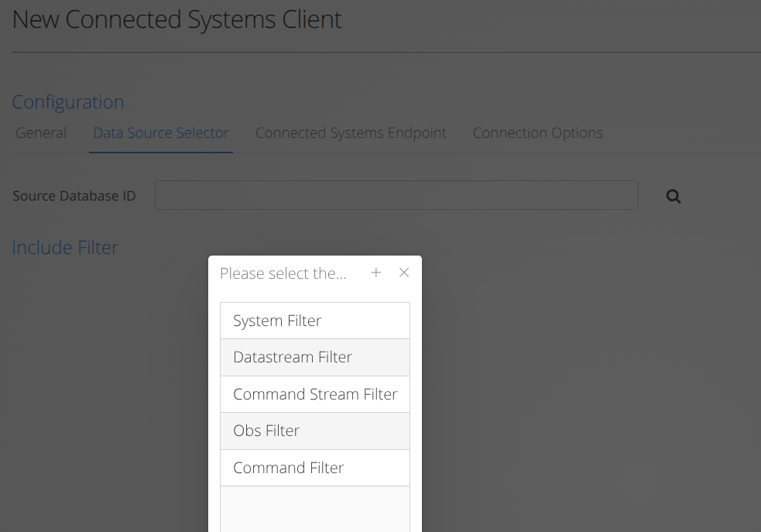761x532 pixels.
Task: Select Command Filter from the list
Action: coord(314,468)
